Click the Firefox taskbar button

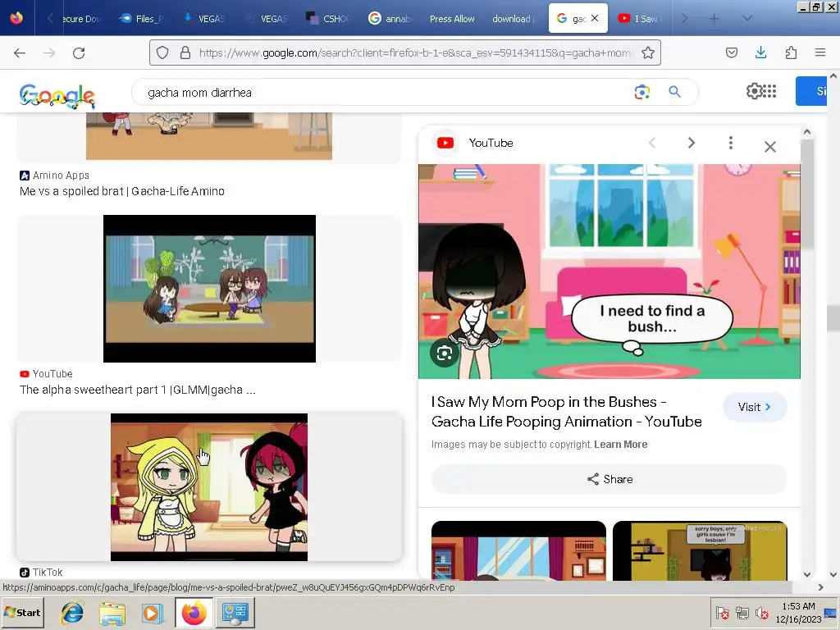point(194,613)
